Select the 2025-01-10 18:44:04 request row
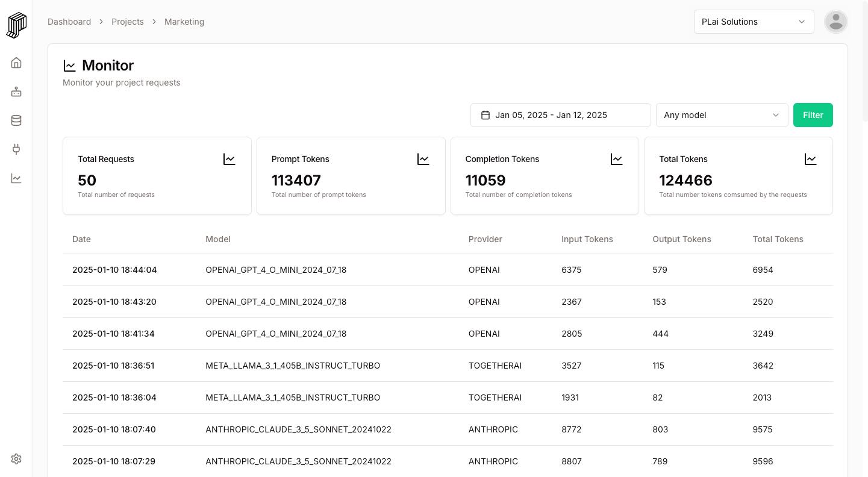Image resolution: width=868 pixels, height=477 pixels. [448, 270]
